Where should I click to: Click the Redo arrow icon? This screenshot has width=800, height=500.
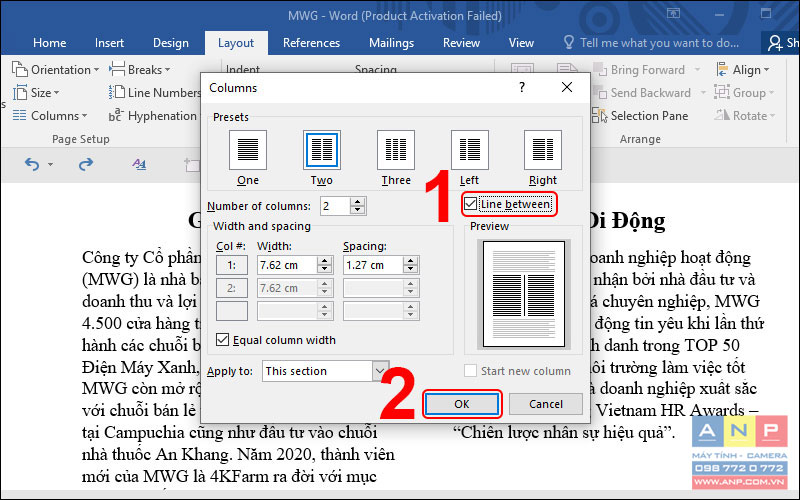point(86,164)
